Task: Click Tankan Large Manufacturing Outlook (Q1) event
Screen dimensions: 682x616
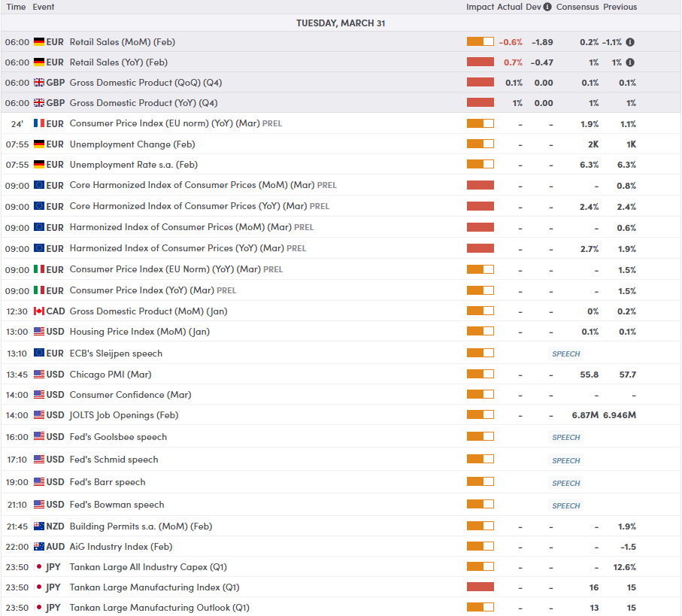Action: pos(159,608)
